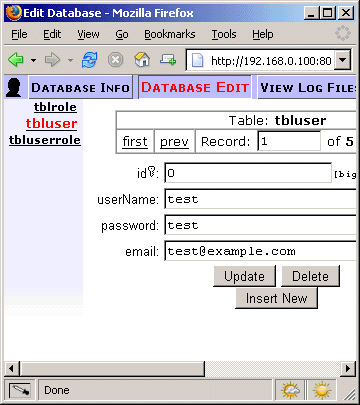Open the Edit menu
360x405 pixels.
pos(52,34)
